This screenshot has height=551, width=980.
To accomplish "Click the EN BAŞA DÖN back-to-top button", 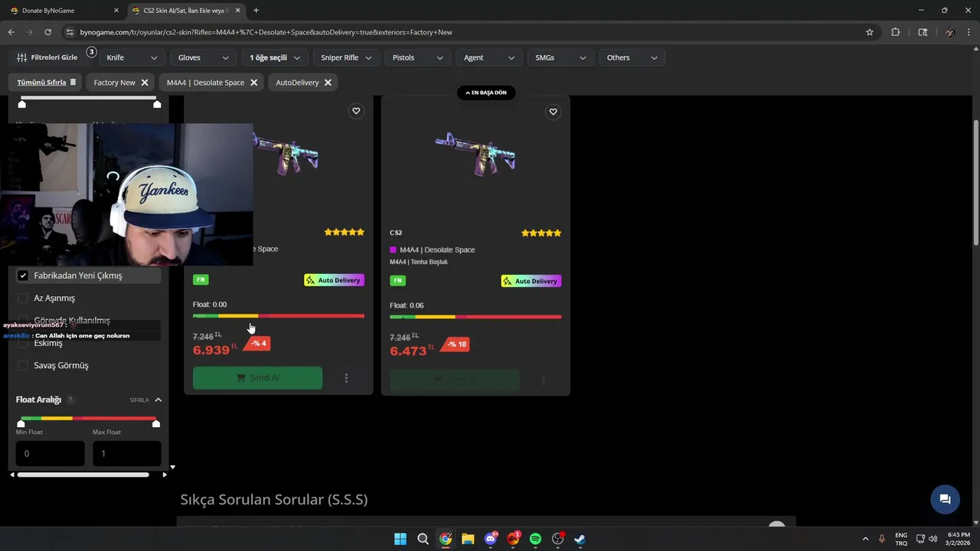I will click(x=486, y=93).
